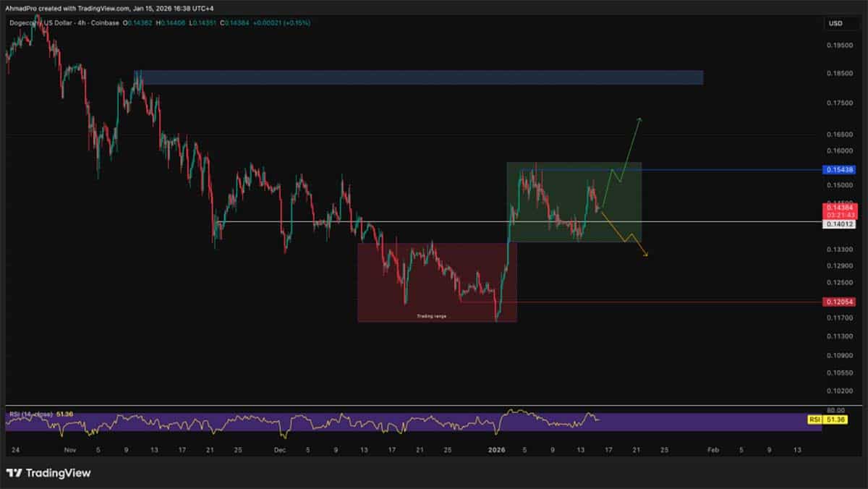Click the Trading range text label
This screenshot has width=868, height=489.
[x=432, y=315]
